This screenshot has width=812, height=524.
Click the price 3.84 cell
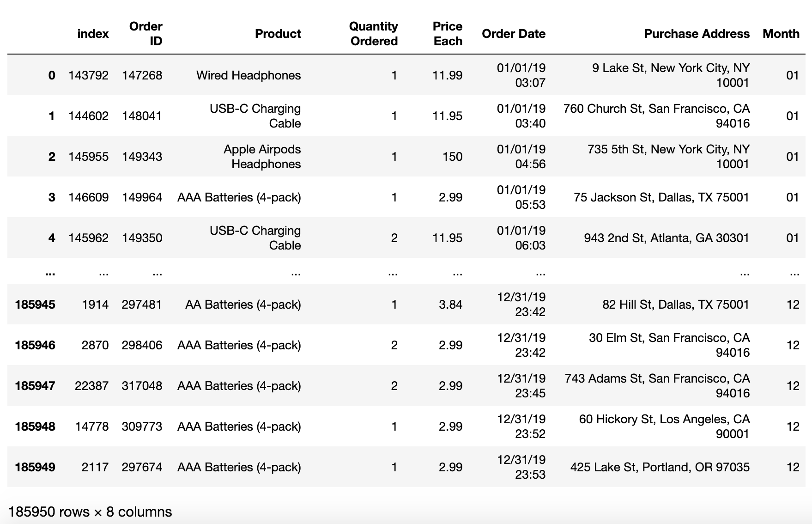450,305
